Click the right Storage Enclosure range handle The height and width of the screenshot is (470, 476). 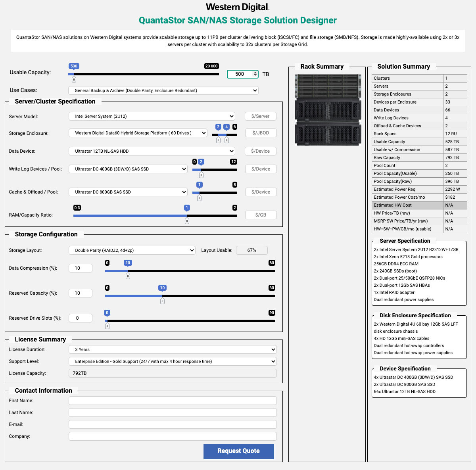click(x=226, y=140)
